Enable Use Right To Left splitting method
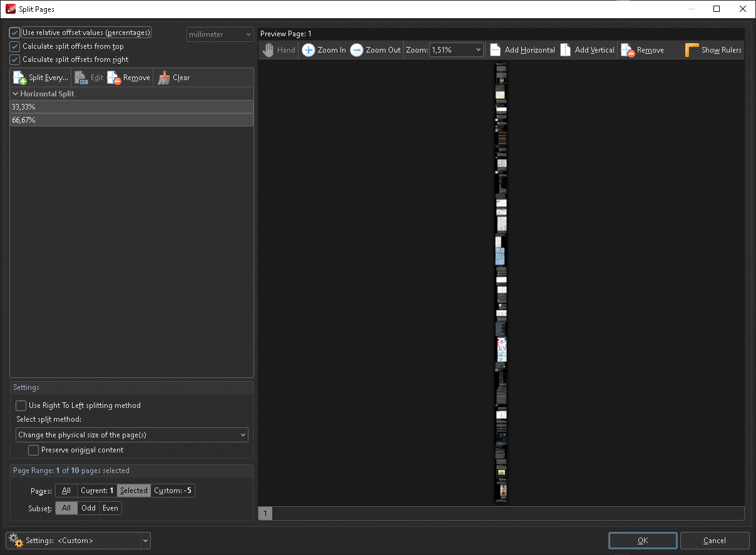Screen dimensions: 756x555 21,405
